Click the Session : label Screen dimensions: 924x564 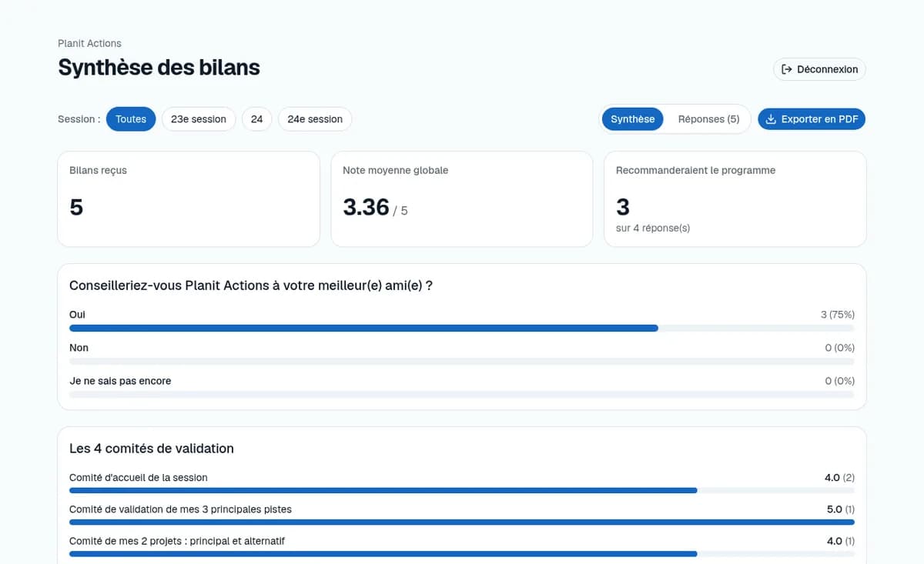(x=79, y=119)
